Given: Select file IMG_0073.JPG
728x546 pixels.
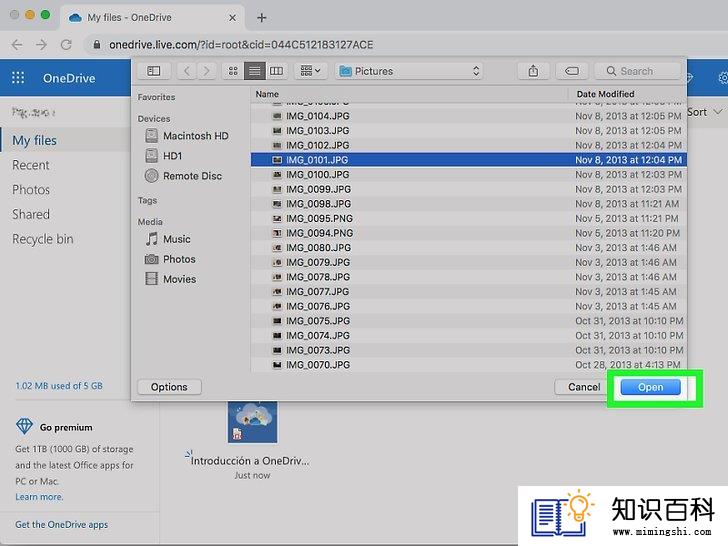Looking at the screenshot, I should 469,351.
